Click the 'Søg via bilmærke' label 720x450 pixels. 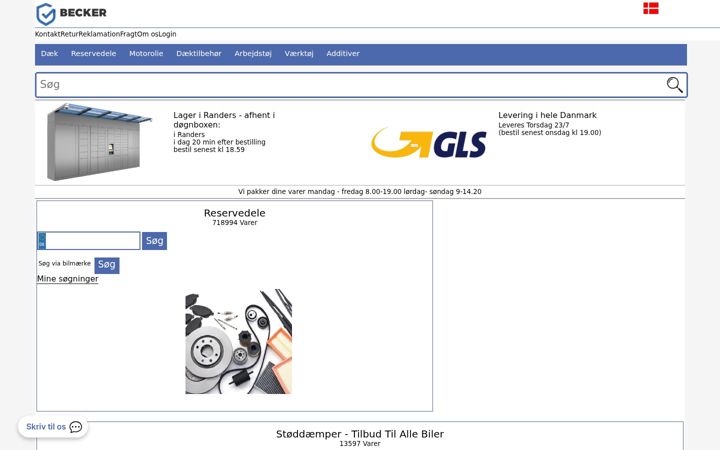(65, 264)
